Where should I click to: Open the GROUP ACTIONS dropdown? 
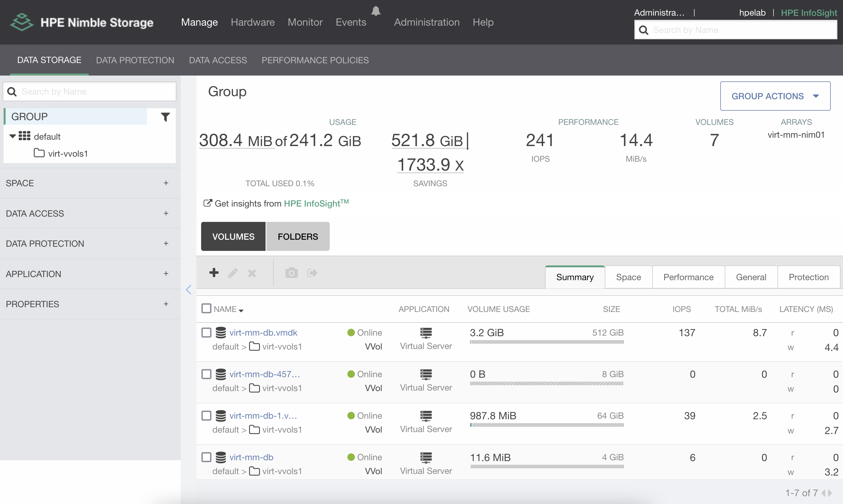[775, 96]
